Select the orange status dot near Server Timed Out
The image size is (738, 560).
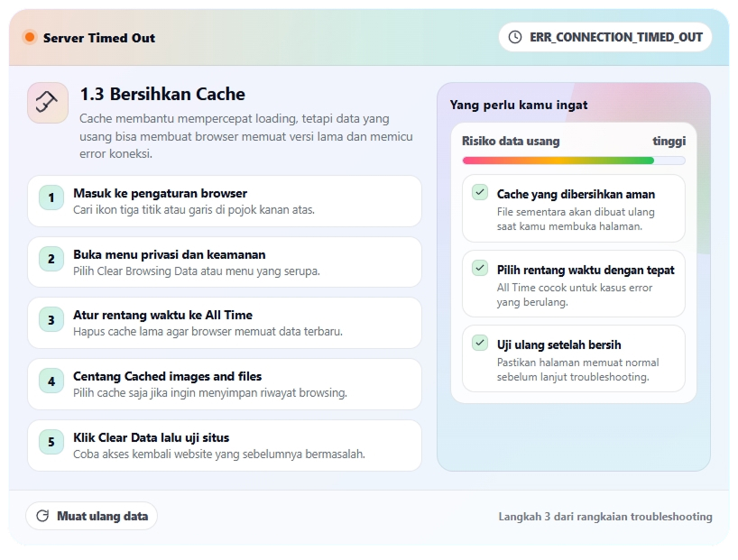point(28,37)
